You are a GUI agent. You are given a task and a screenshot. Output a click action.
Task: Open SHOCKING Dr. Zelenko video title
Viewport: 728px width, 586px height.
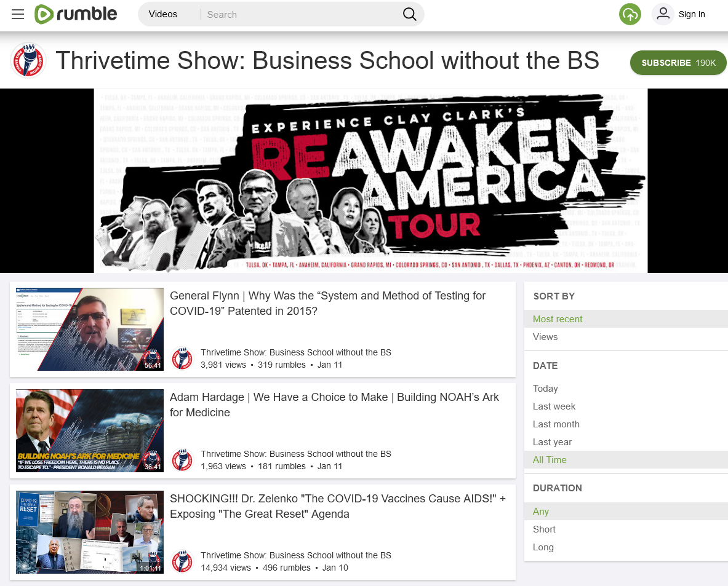click(337, 506)
